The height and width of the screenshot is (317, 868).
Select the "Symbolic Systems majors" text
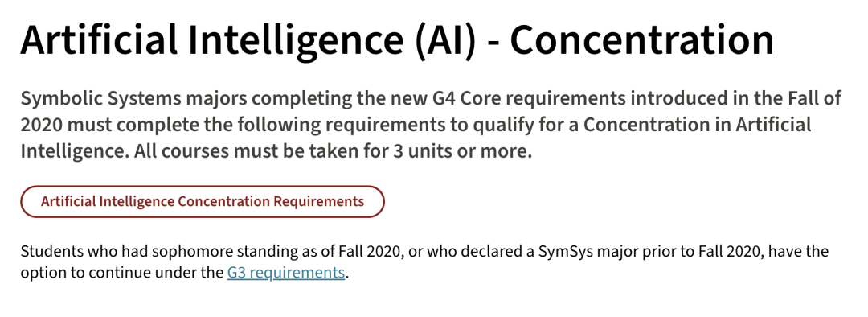pyautogui.click(x=134, y=99)
